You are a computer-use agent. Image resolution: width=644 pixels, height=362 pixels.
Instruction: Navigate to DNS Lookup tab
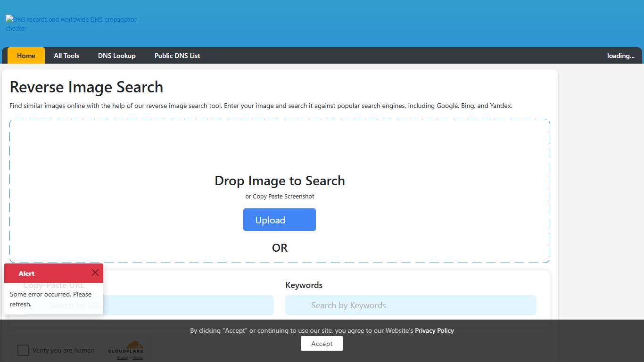coord(116,55)
